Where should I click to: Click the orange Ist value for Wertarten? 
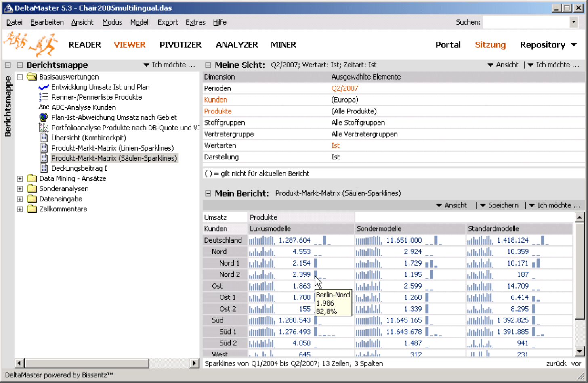point(336,146)
